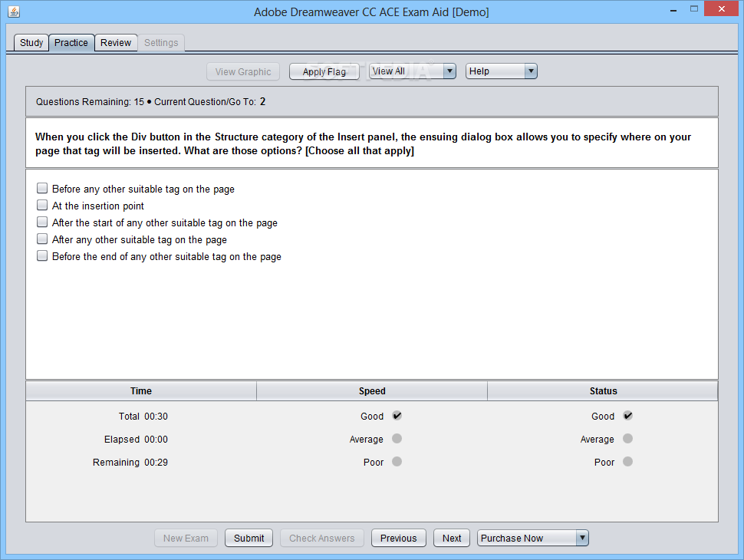Click the Status Poor gray indicator
Image resolution: width=744 pixels, height=560 pixels.
[x=627, y=461]
